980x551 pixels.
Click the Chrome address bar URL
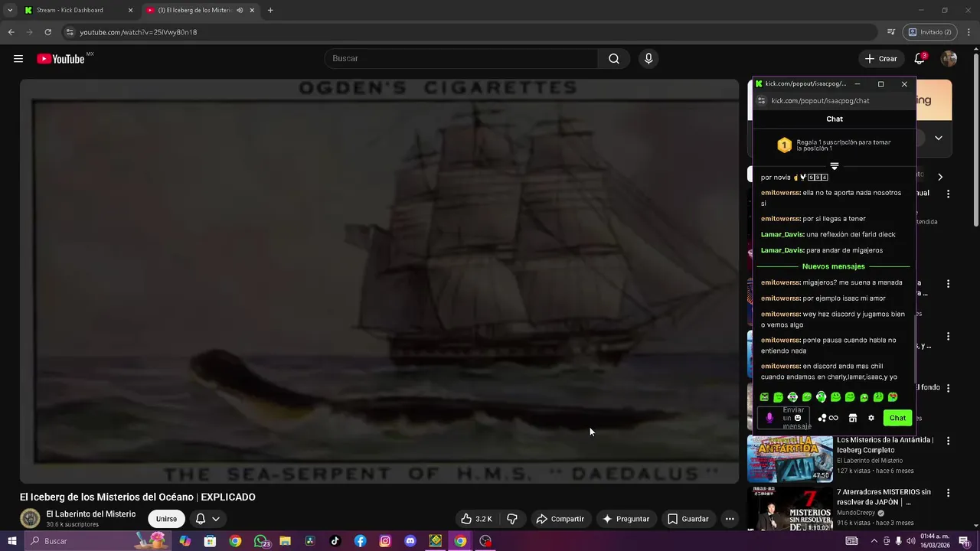pos(139,32)
